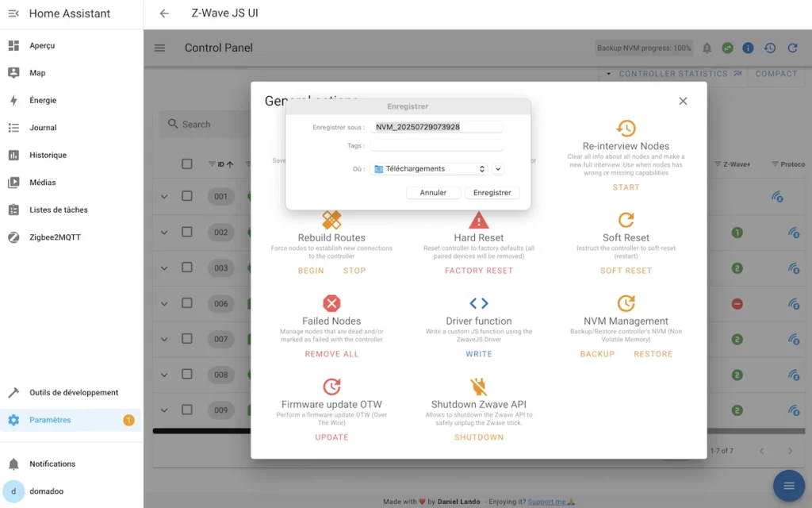The width and height of the screenshot is (812, 508).
Task: Click the Tags input field
Action: (x=437, y=146)
